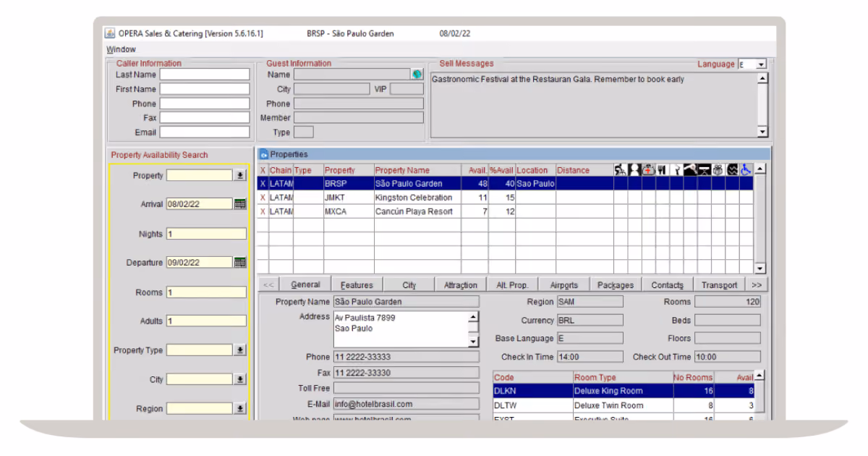This screenshot has width=868, height=456.
Task: Switch to the General tab
Action: coord(305,284)
